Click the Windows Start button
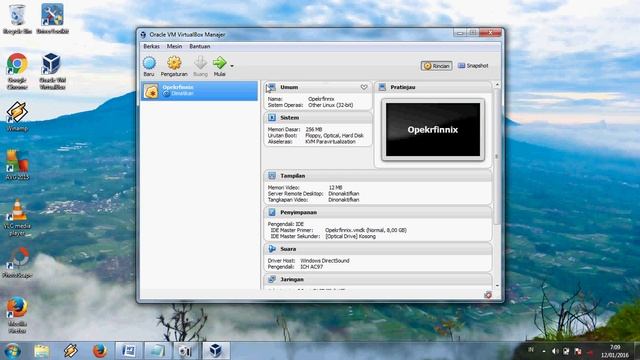 tap(12, 351)
